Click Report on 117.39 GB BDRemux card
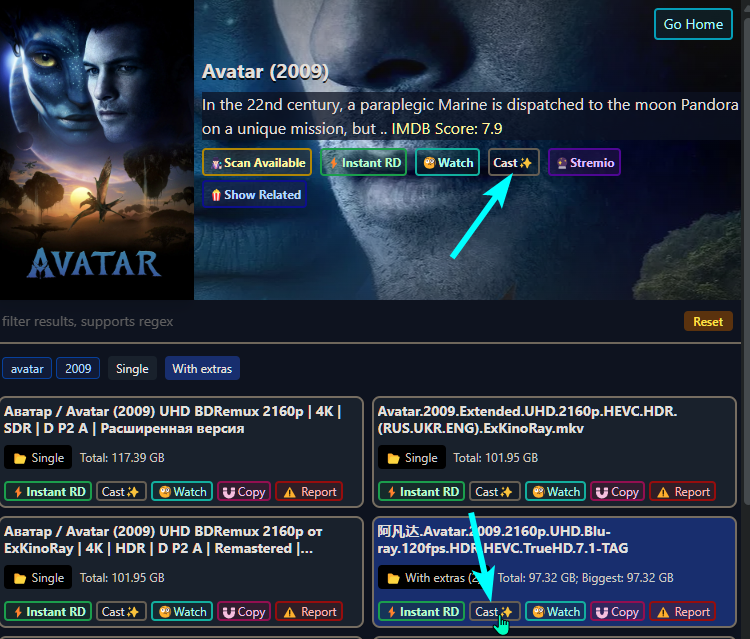 (309, 492)
